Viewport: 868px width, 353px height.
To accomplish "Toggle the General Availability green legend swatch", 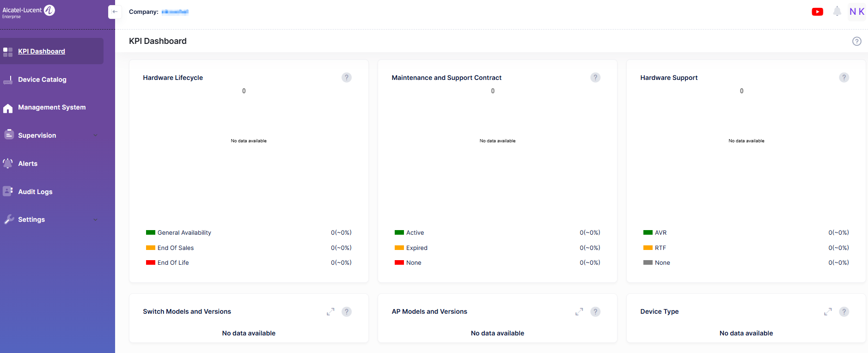I will point(150,232).
